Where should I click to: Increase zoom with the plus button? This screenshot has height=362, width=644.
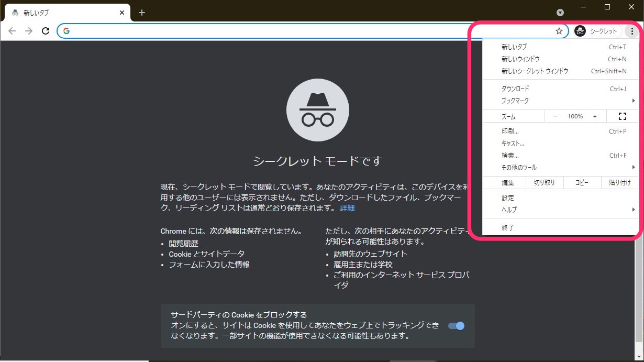coord(595,116)
